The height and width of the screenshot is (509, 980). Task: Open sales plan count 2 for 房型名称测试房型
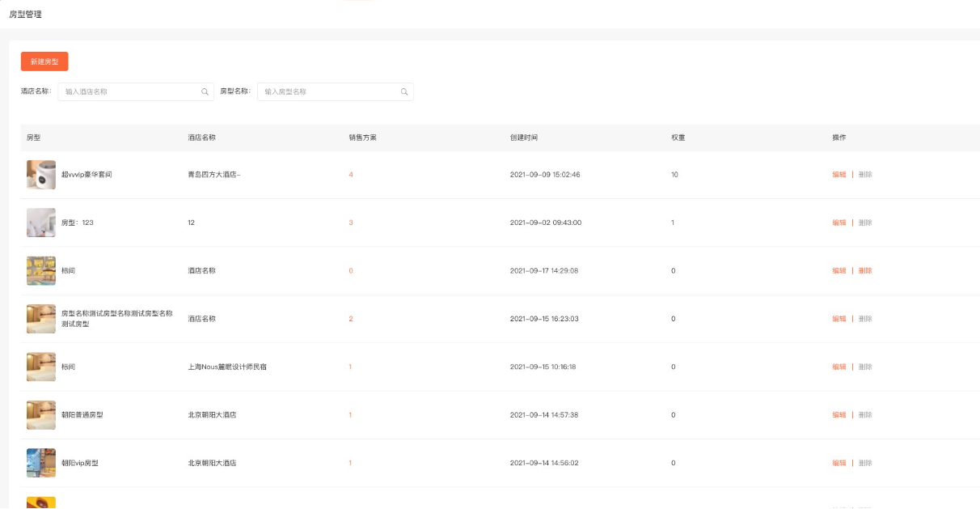pos(351,319)
